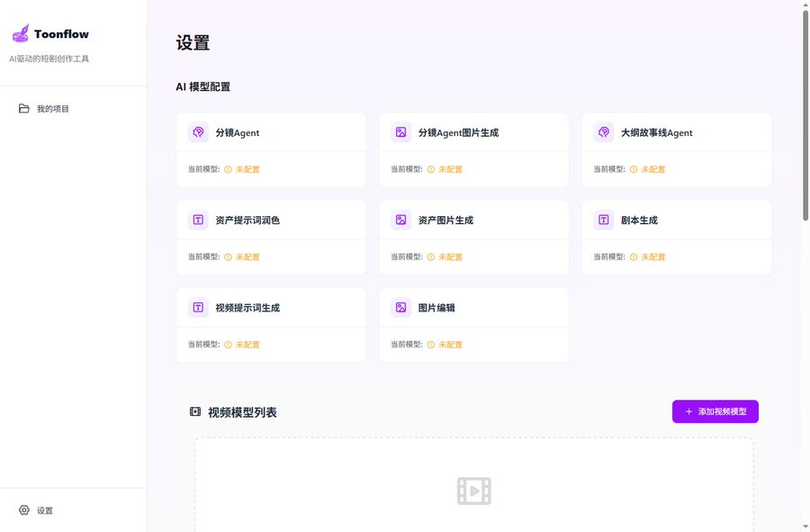Click 未配置 status in 视频提示词生成 card
Viewport: 810px width, 532px height.
(x=247, y=345)
